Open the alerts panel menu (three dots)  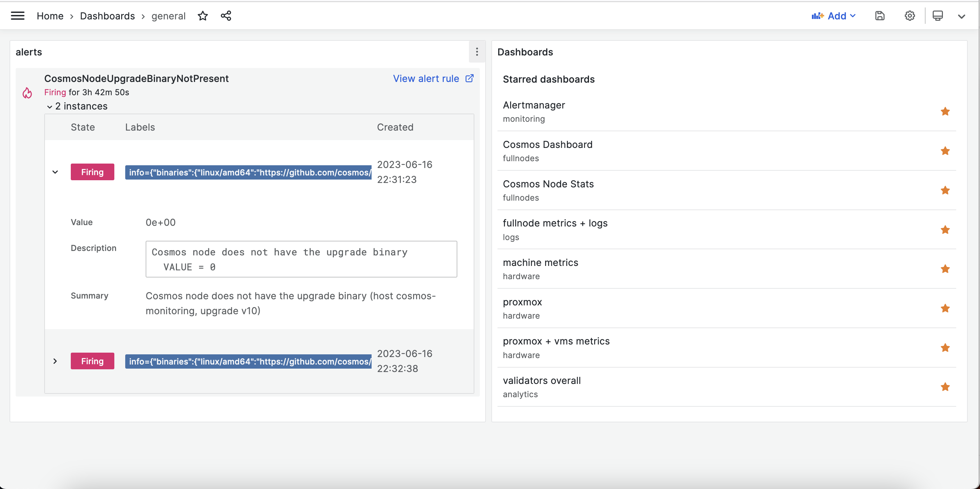click(x=477, y=52)
